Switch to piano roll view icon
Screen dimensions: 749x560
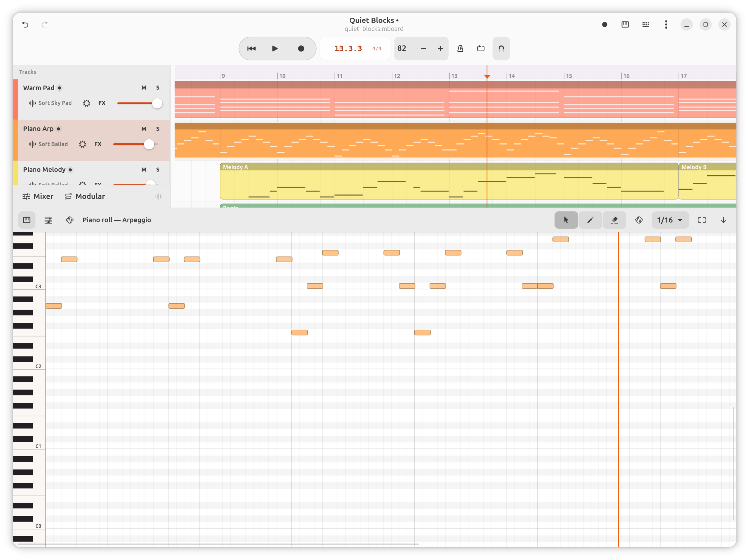(27, 220)
